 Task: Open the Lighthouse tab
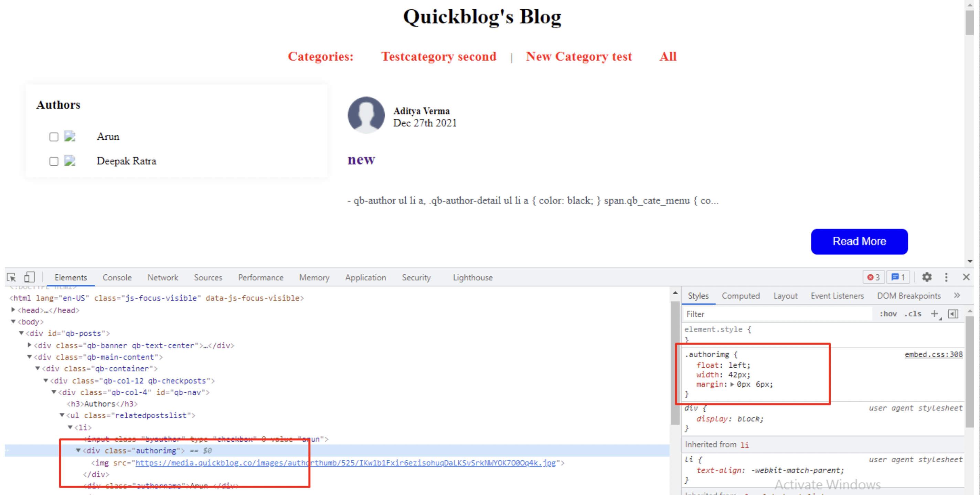point(472,277)
